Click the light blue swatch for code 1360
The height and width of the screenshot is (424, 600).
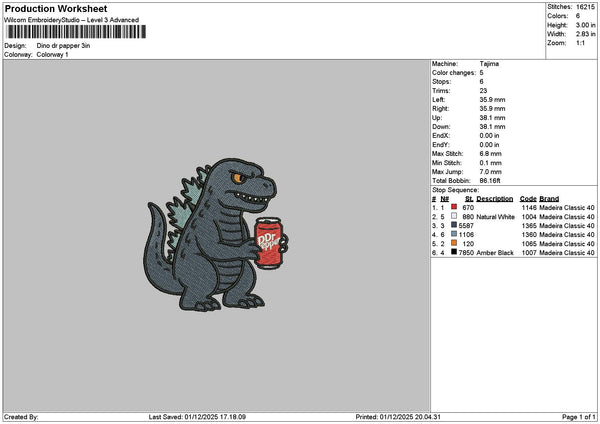pos(454,234)
